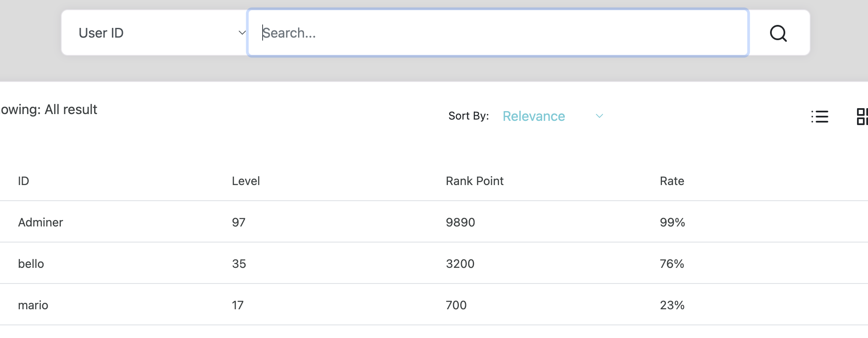Switch to list view layout
Image resolution: width=868 pixels, height=338 pixels.
coord(819,117)
